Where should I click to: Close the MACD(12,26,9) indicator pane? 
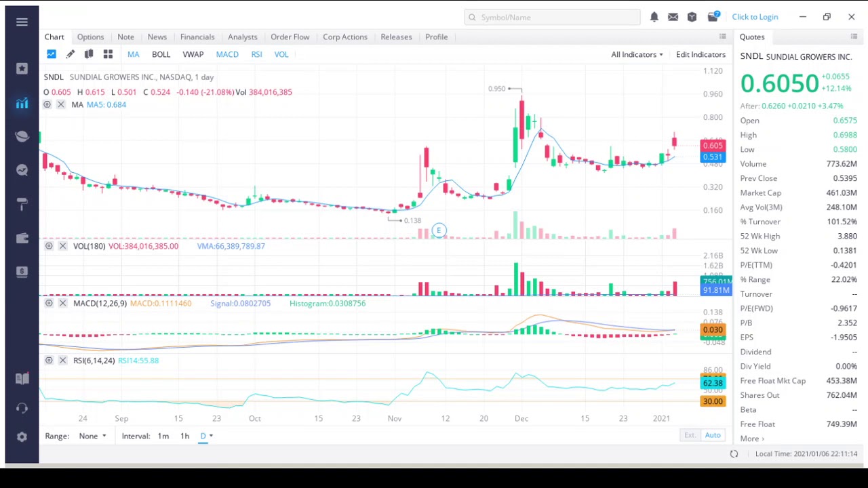tap(62, 303)
